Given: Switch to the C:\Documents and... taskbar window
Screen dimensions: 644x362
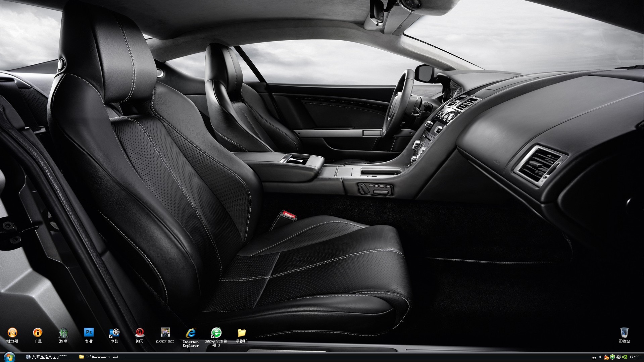Looking at the screenshot, I should (102, 357).
